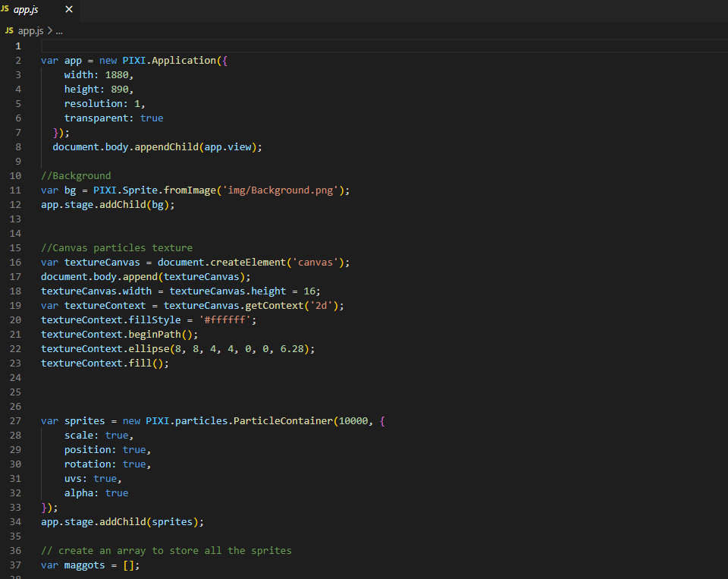Select line 27 via its line number
This screenshot has width=728, height=579.
coord(17,420)
